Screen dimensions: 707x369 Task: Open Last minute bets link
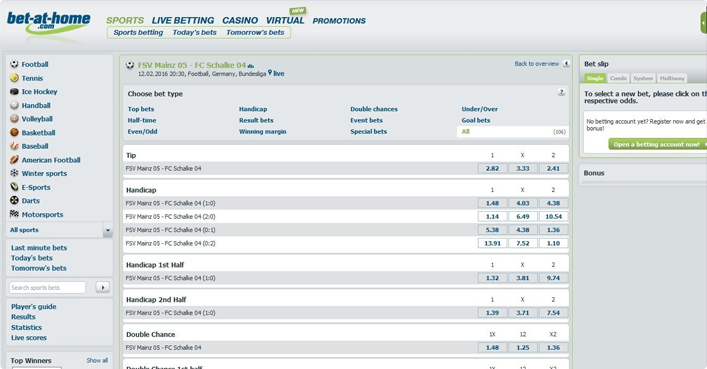pos(39,248)
